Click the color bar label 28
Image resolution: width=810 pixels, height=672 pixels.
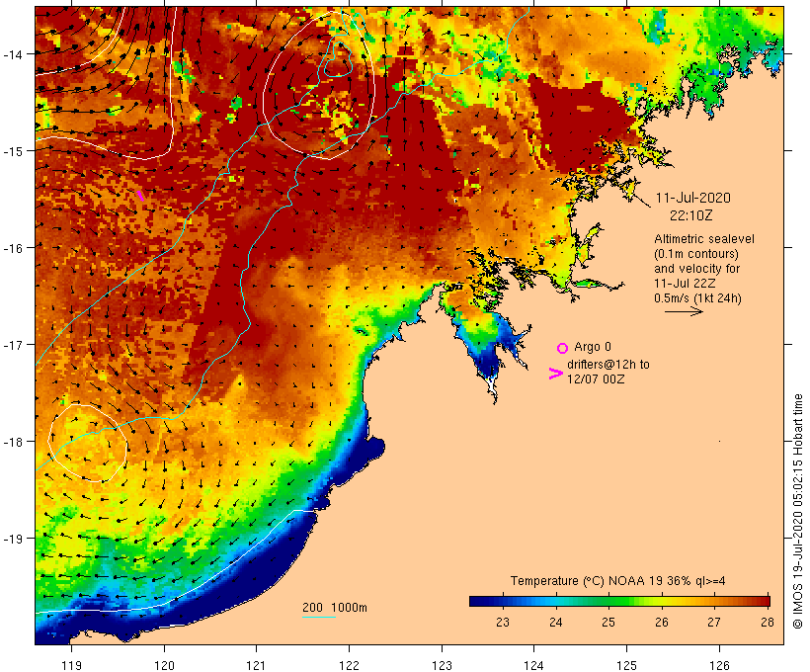point(768,622)
